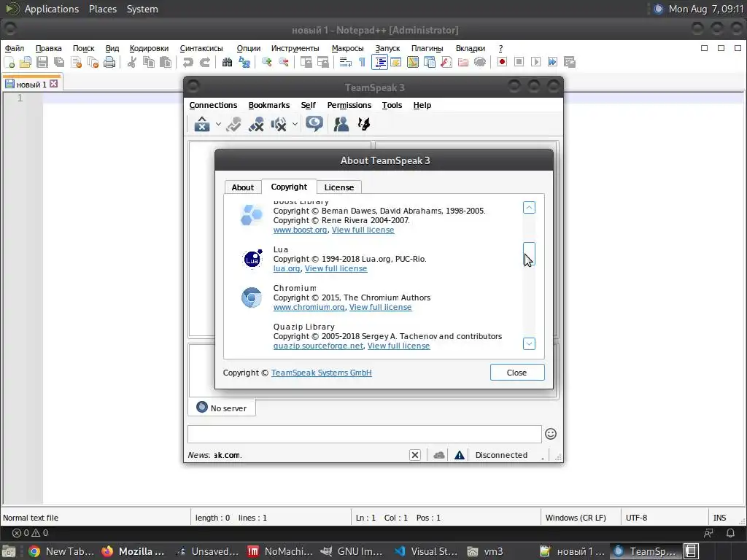Click the Zoom in magnifier icon
This screenshot has height=560, width=747.
[267, 62]
